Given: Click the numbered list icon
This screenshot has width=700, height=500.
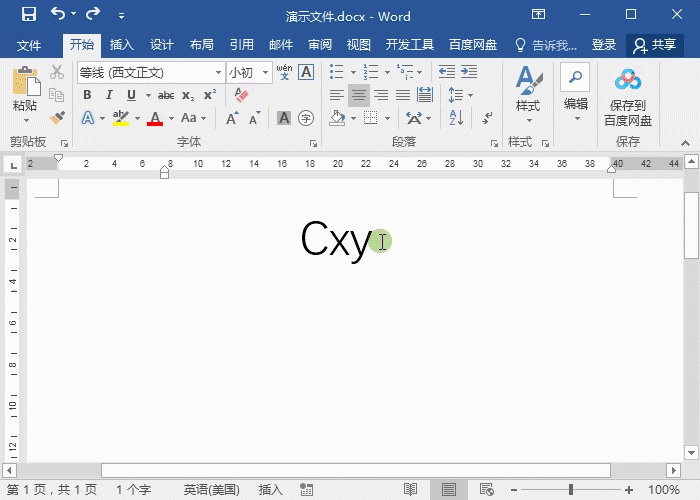Looking at the screenshot, I should coord(371,71).
